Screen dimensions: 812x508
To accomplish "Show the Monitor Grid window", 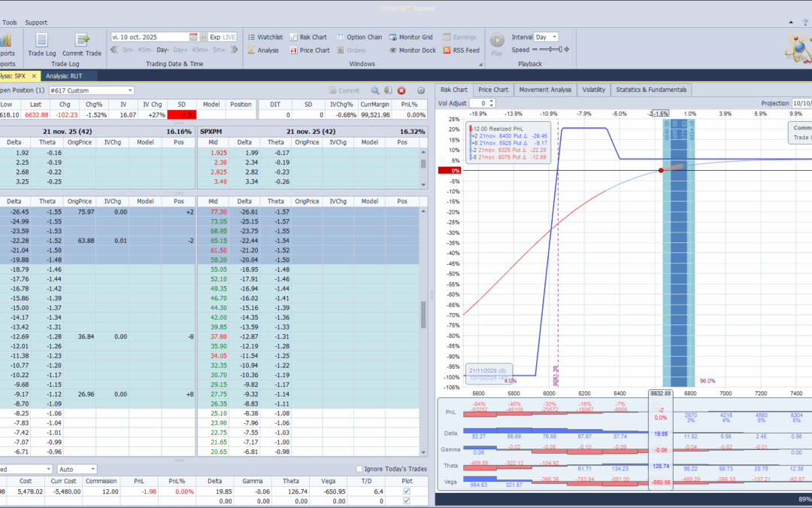I will click(411, 37).
